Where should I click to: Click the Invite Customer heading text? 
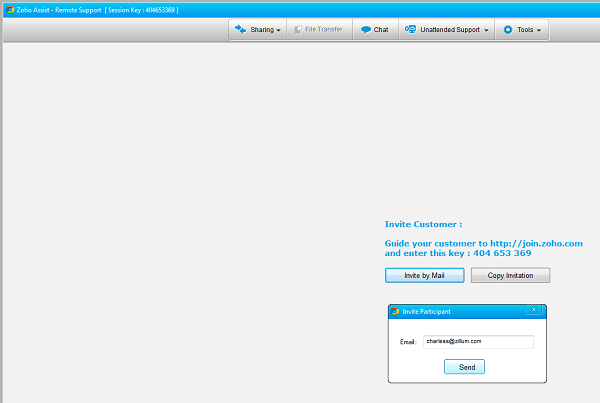tap(423, 224)
